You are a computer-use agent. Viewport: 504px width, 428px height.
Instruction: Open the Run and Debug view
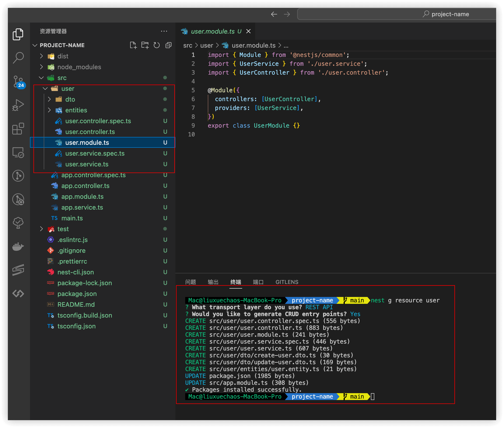18,105
